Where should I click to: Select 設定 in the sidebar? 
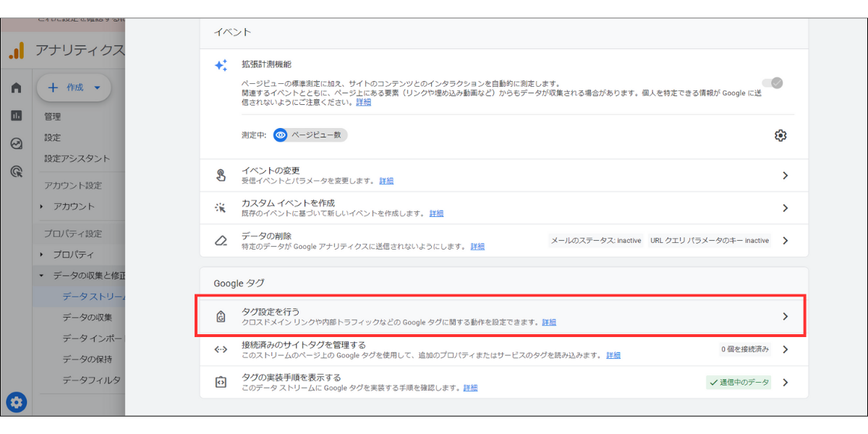pos(52,137)
